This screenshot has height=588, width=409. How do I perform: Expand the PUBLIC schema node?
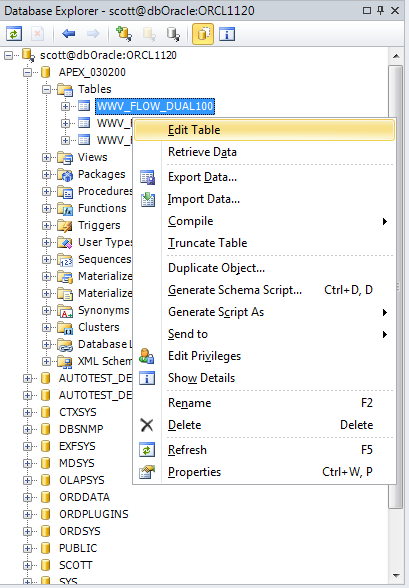27,548
